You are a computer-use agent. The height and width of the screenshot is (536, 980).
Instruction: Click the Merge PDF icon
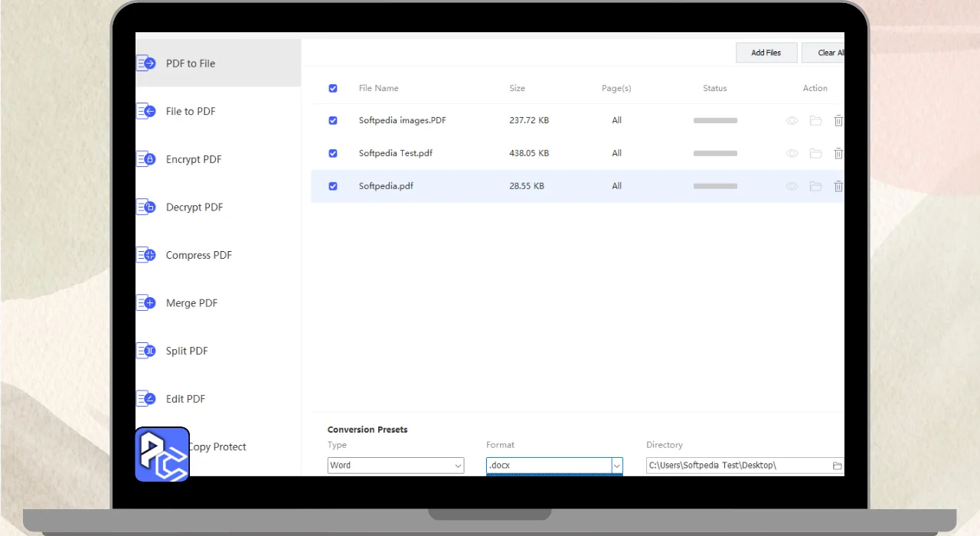coord(146,303)
